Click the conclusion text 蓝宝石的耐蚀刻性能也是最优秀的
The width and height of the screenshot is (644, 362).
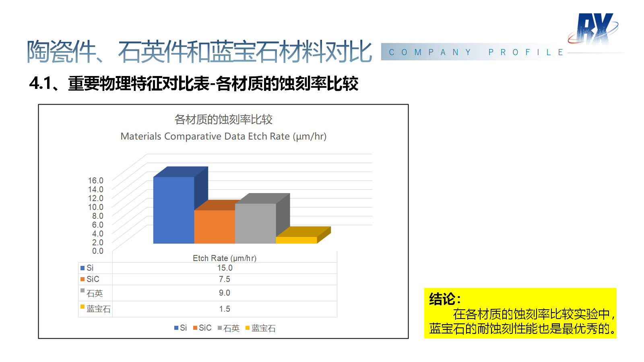(x=522, y=329)
